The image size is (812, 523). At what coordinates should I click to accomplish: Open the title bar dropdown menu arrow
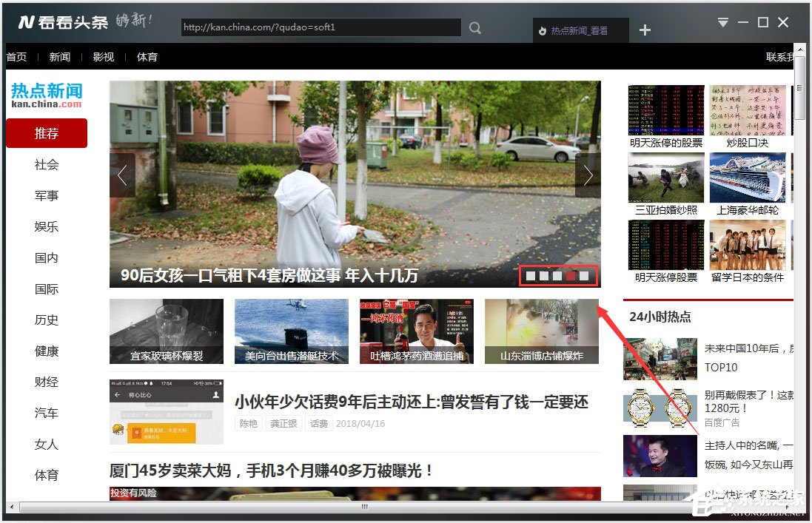(x=723, y=23)
